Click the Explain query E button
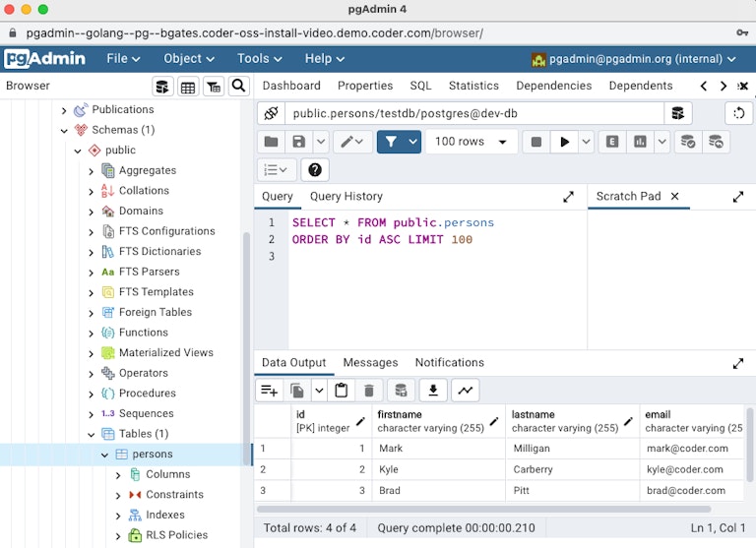Screen dimensions: 756x548 click(612, 142)
